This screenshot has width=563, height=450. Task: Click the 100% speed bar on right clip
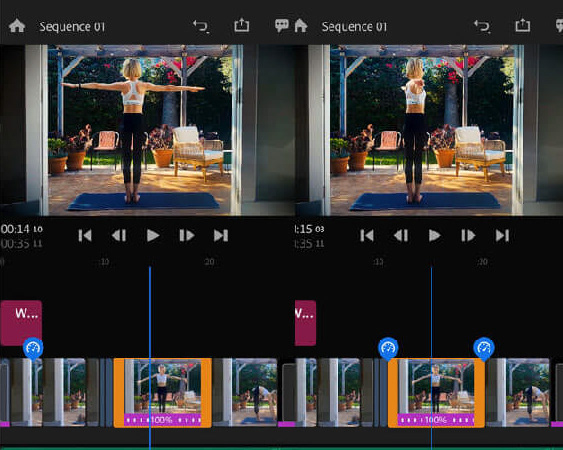pyautogui.click(x=436, y=419)
